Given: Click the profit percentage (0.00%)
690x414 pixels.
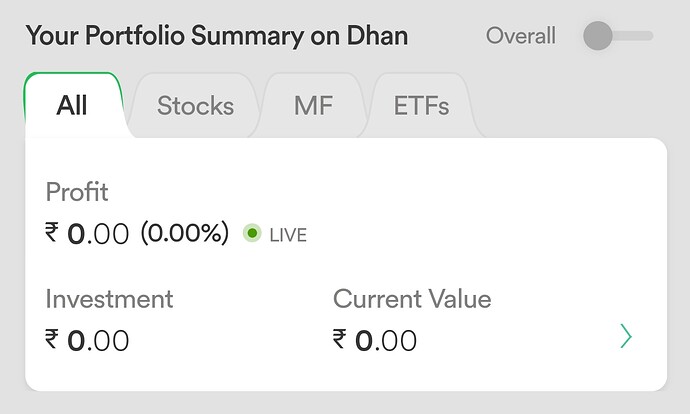Looking at the screenshot, I should (x=185, y=232).
